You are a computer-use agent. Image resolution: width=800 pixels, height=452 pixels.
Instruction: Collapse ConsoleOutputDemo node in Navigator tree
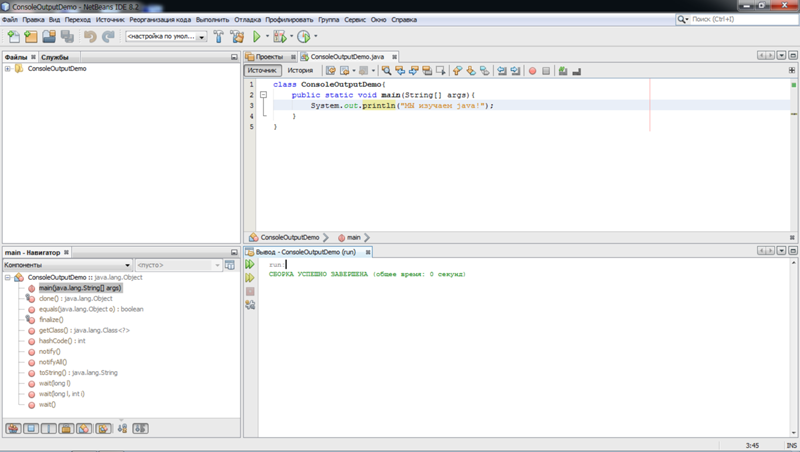pyautogui.click(x=8, y=278)
